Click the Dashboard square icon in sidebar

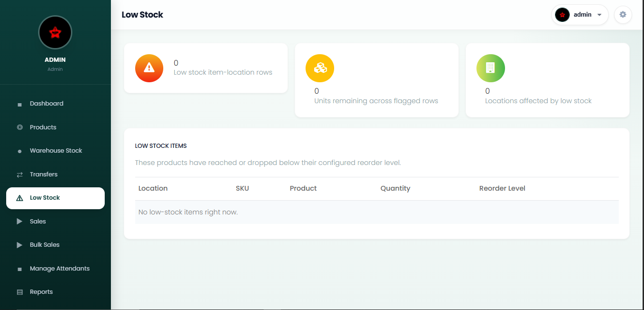coord(20,104)
